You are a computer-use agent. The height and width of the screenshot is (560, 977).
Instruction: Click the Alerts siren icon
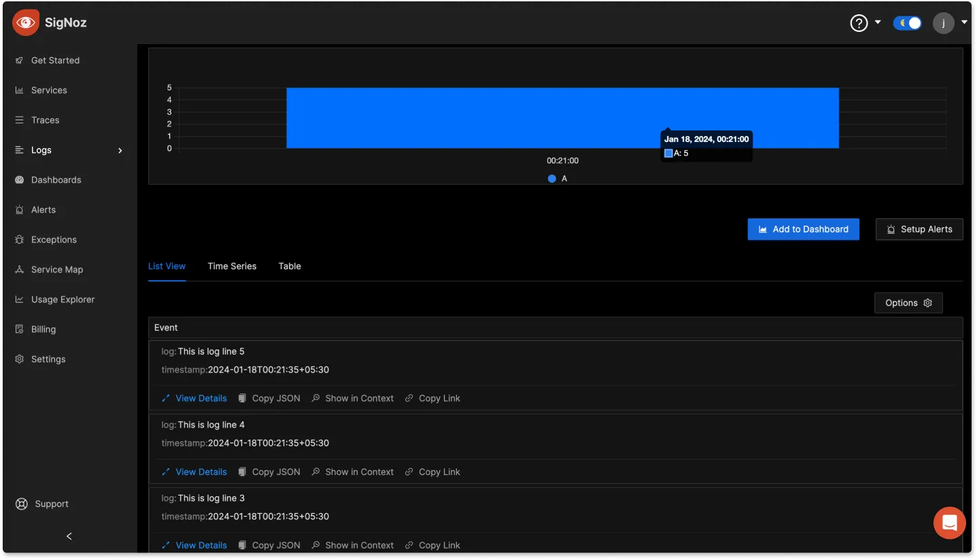(19, 210)
